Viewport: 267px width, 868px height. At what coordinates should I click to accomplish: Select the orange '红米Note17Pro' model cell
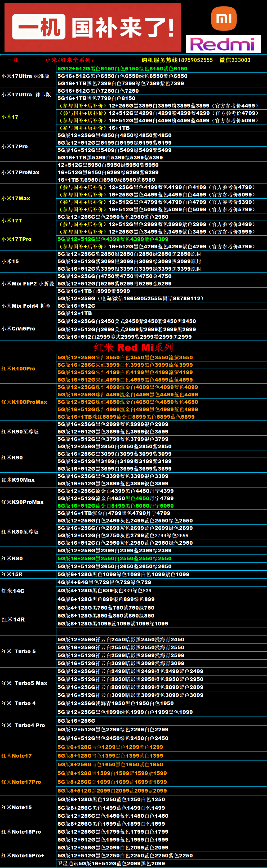(x=28, y=782)
